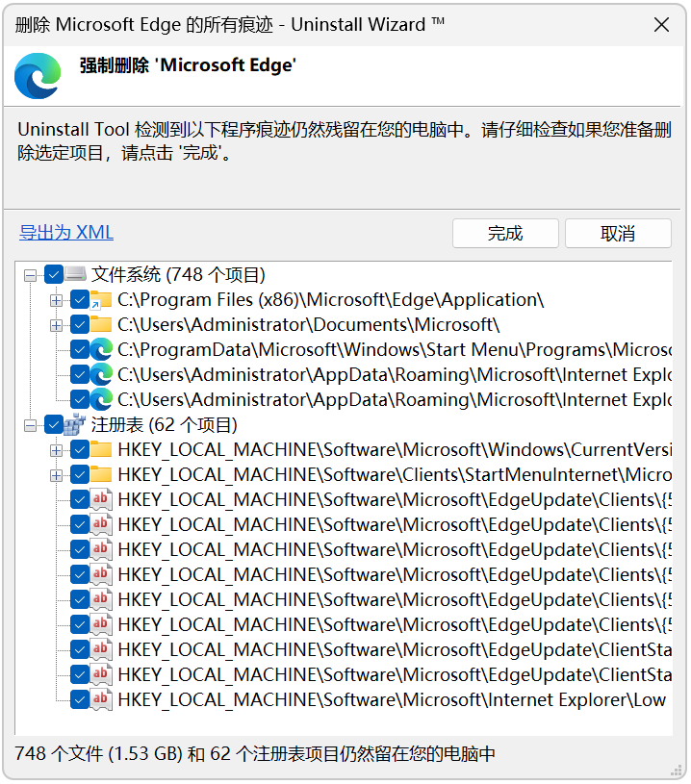Toggle the checkbox for the ProgramData Start Menu entry

80,349
